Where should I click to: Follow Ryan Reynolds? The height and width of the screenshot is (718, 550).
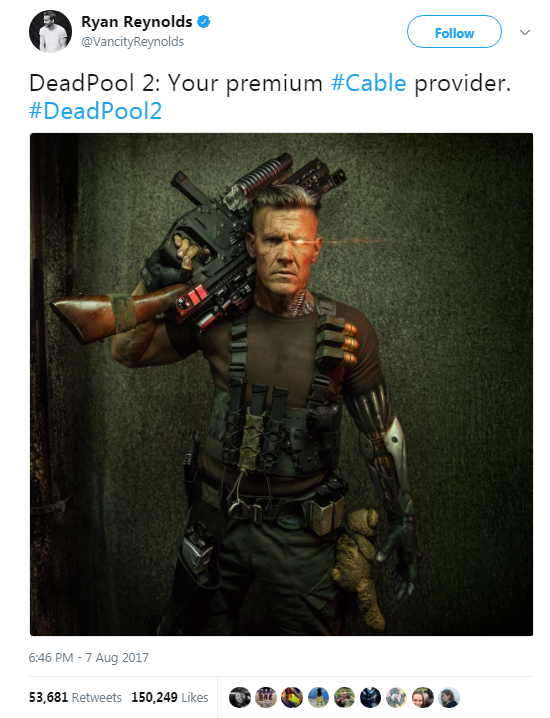point(454,32)
